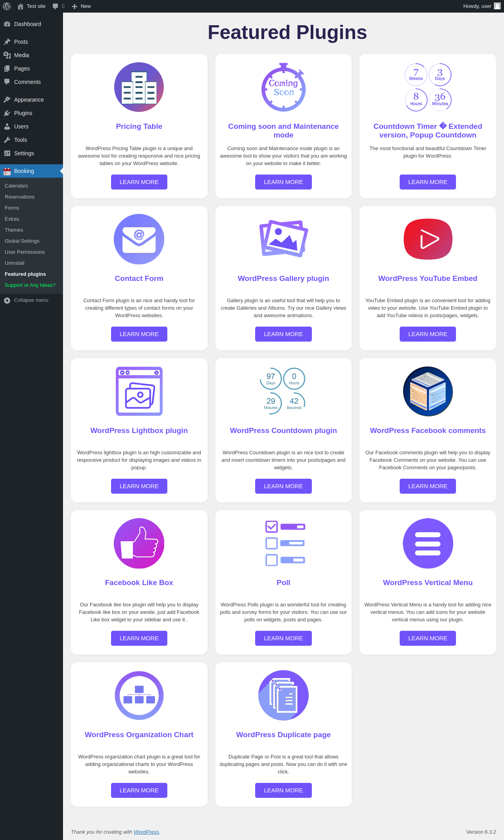Click the Organization Chart icon
Viewport: 504px width, 840px height.
(x=139, y=695)
